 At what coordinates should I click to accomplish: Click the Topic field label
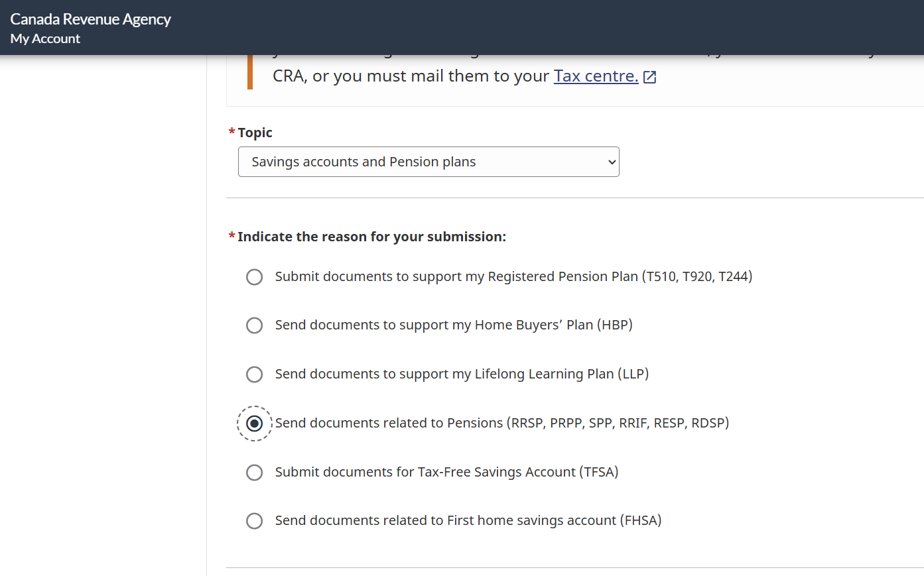point(255,133)
